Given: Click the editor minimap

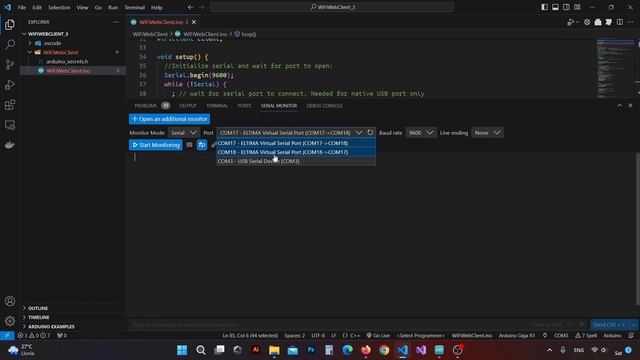Looking at the screenshot, I should coord(615,68).
